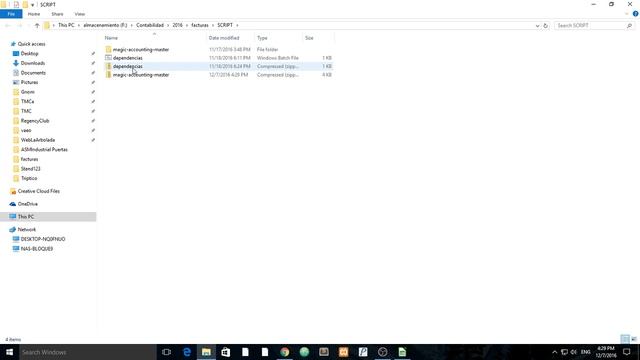Viewport: 640px width, 360px height.
Task: Refresh the SCRIPT folder view
Action: point(545,25)
